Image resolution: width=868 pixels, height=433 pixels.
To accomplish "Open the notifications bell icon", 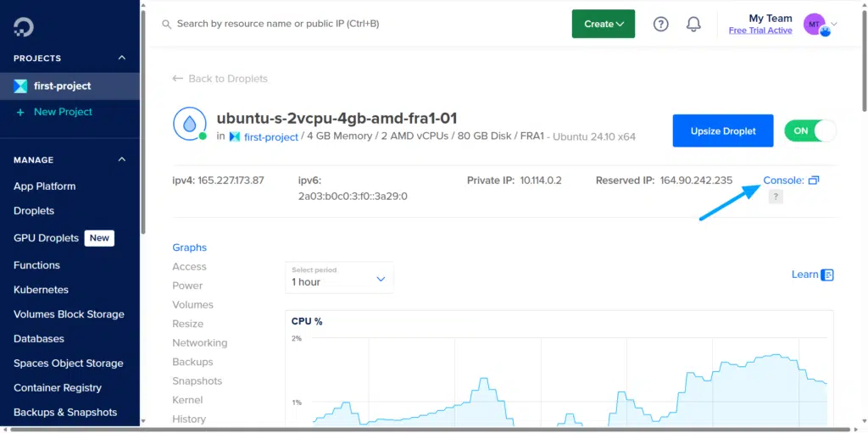I will coord(693,24).
